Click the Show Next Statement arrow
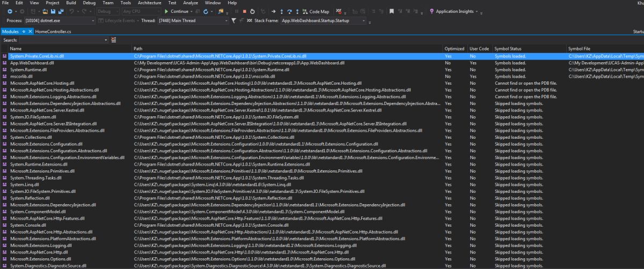644x269 pixels. tap(274, 11)
